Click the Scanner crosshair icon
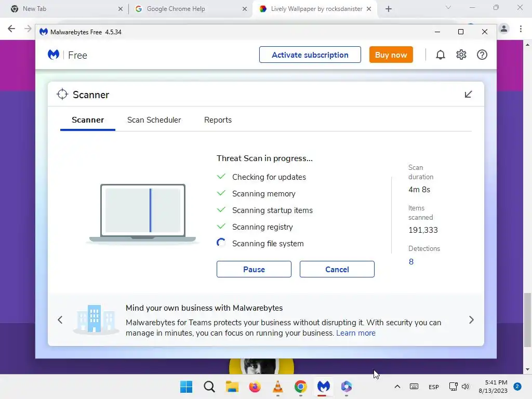The image size is (532, 399). tap(62, 95)
